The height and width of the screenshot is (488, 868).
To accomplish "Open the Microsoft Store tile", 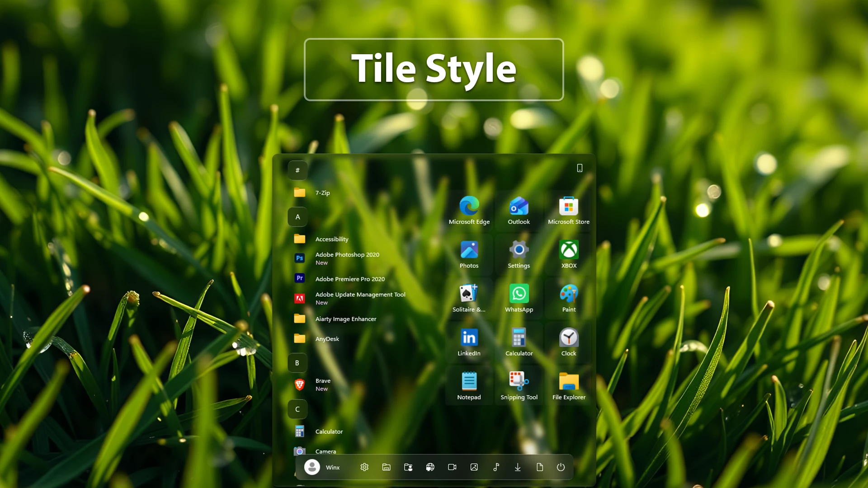I will 569,210.
